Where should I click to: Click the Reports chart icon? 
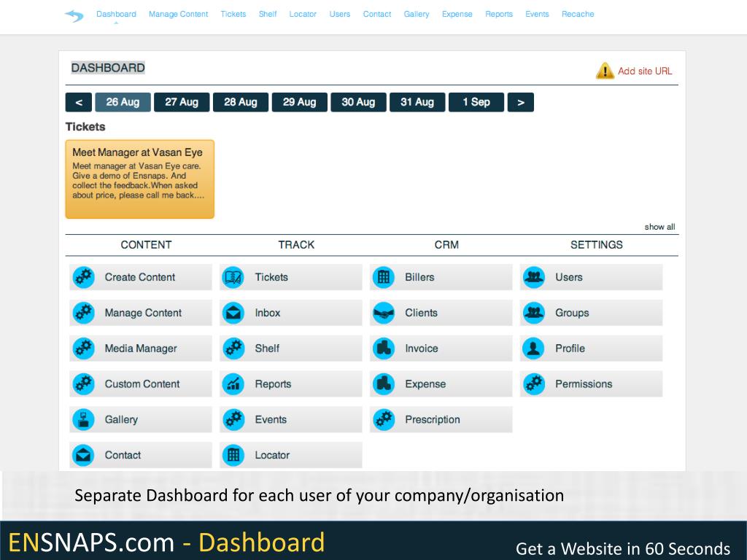coord(233,384)
